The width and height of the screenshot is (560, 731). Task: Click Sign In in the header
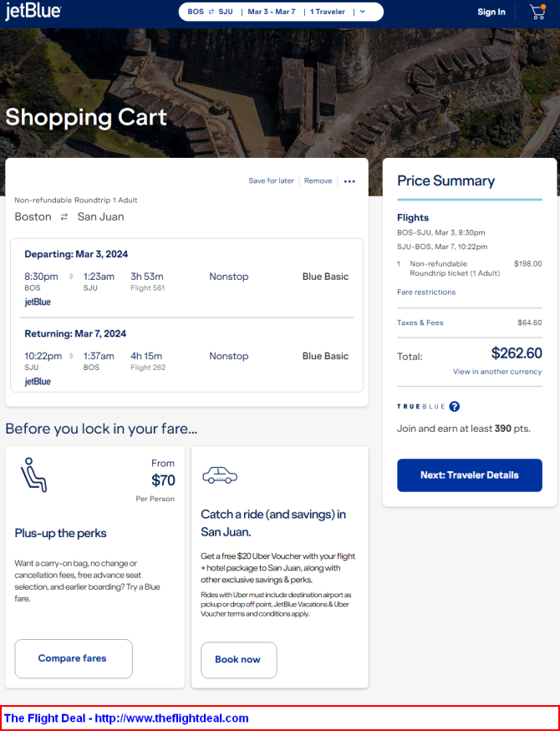(491, 12)
